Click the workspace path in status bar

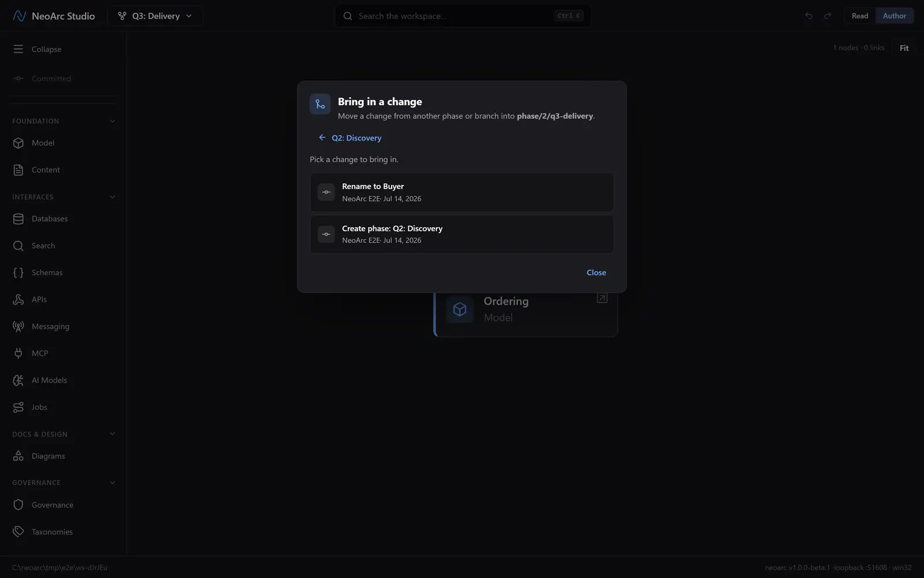(59, 568)
